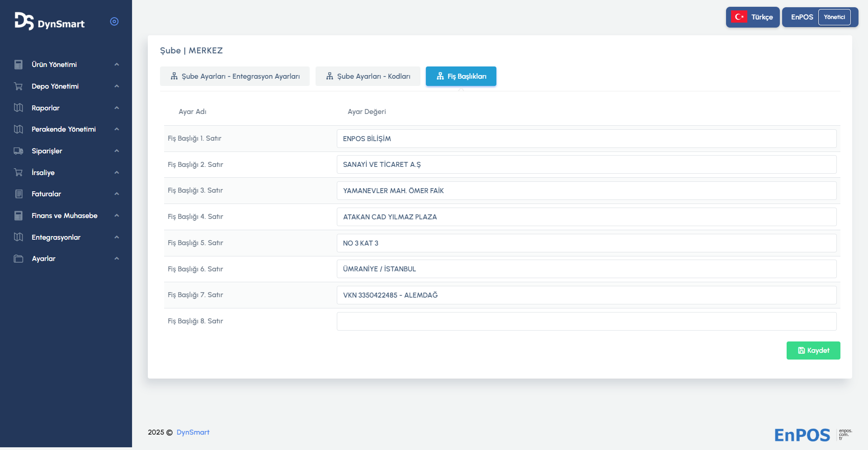
Task: Switch to Şube Ayarları - Kodları tab
Action: (x=368, y=76)
